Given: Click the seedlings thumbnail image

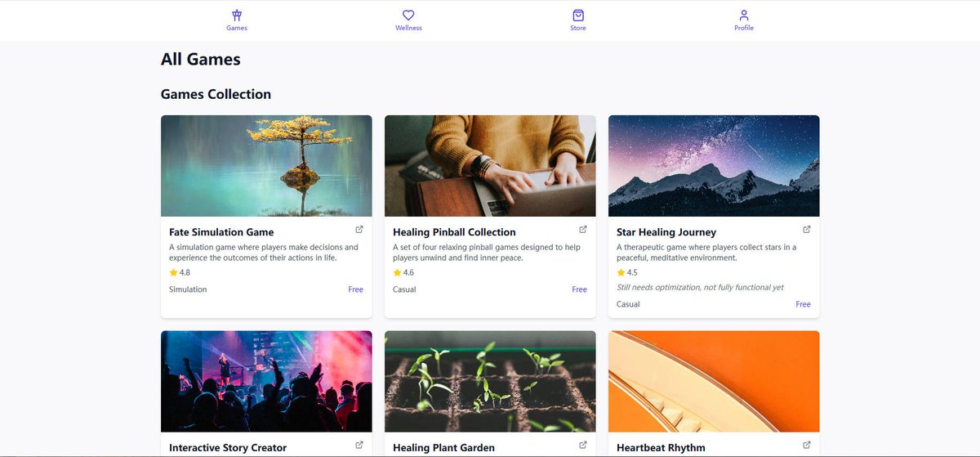Looking at the screenshot, I should (x=490, y=382).
